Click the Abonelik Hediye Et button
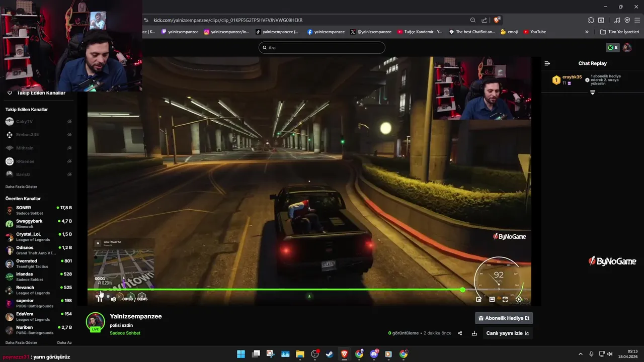 pos(504,318)
